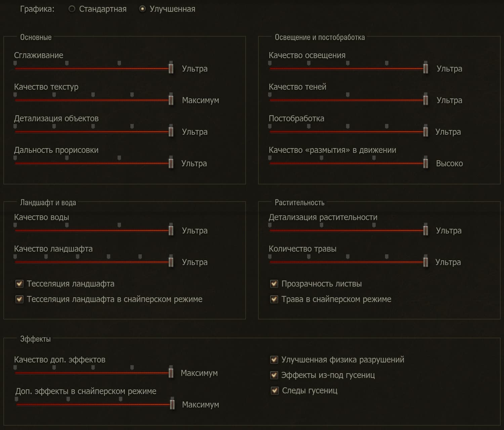Click the Детализация объектов slider handle
This screenshot has width=504, height=430.
point(171,132)
